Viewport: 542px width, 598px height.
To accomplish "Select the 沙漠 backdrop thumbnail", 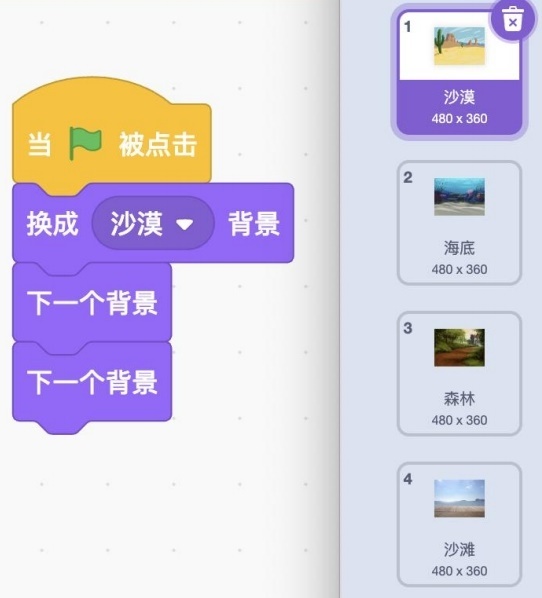I will 460,73.
